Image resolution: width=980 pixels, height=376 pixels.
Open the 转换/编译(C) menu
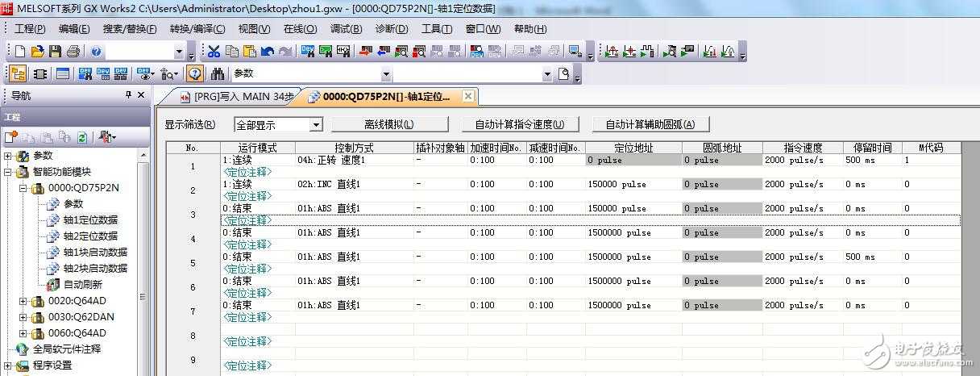[x=197, y=29]
